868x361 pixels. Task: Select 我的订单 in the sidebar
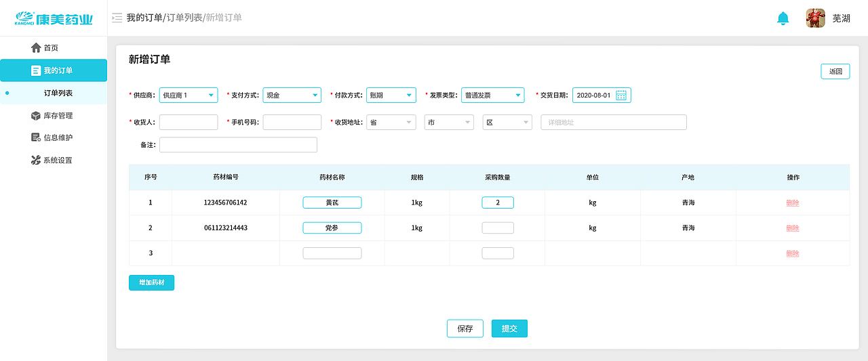click(x=54, y=70)
